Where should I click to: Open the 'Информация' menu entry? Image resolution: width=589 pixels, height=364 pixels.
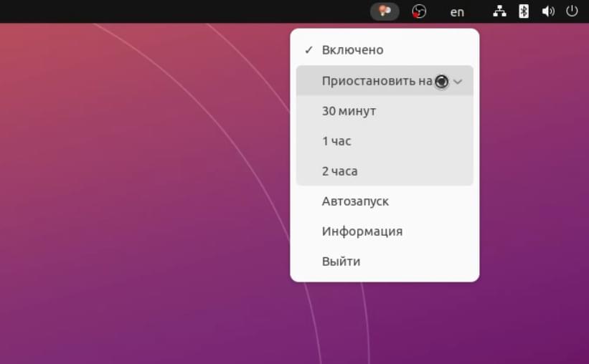click(385, 231)
